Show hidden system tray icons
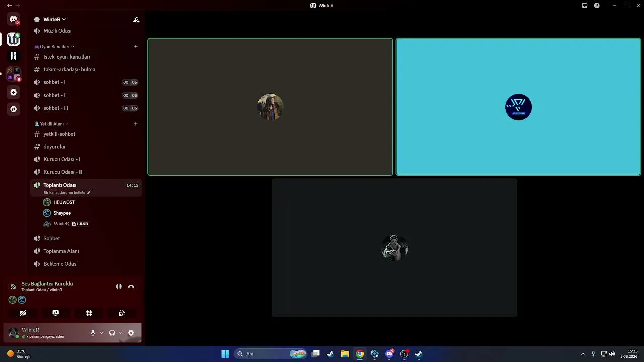This screenshot has height=362, width=644. tap(583, 354)
